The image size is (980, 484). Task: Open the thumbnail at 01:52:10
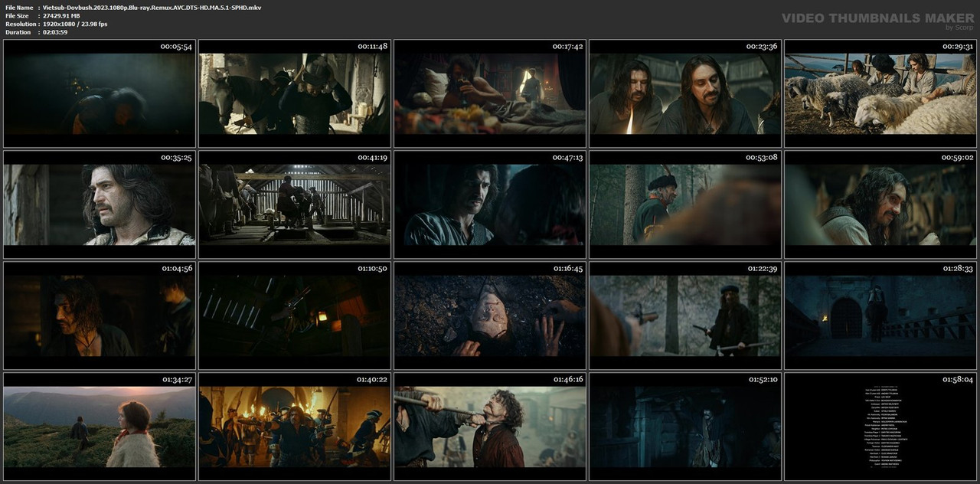tap(685, 427)
